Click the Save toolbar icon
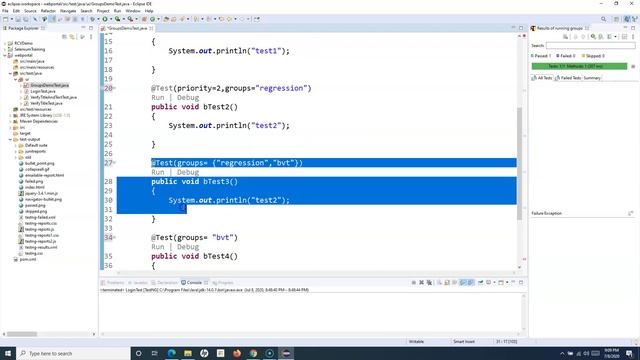640x360 pixels. click(x=18, y=19)
